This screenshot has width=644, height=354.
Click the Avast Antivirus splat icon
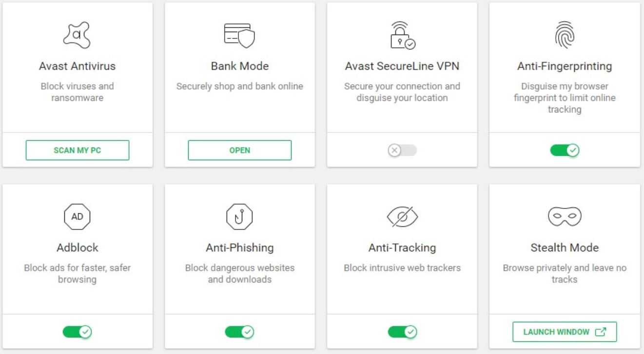[x=78, y=35]
